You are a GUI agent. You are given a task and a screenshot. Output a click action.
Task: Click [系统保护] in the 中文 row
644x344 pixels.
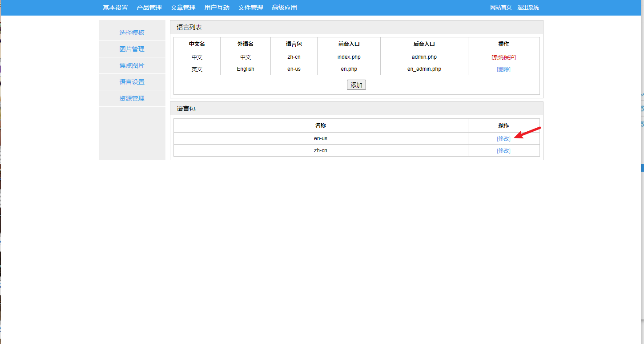point(503,57)
